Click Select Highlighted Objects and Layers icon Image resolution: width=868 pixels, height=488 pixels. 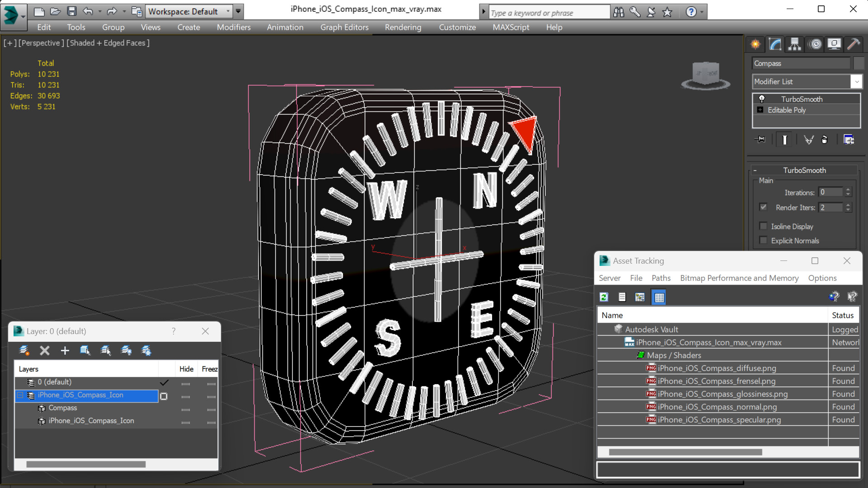[x=85, y=350]
